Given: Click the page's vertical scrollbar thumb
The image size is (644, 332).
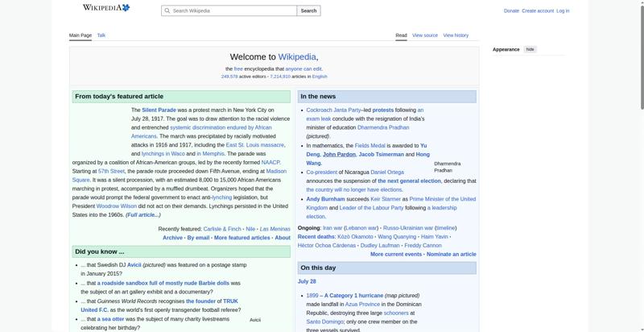Looking at the screenshot, I should coord(641,56).
